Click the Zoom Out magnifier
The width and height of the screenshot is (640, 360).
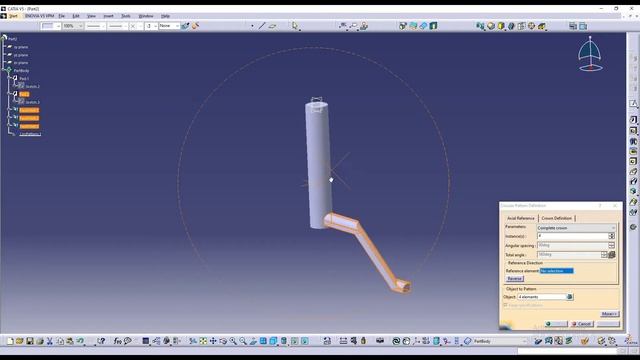[x=243, y=341]
